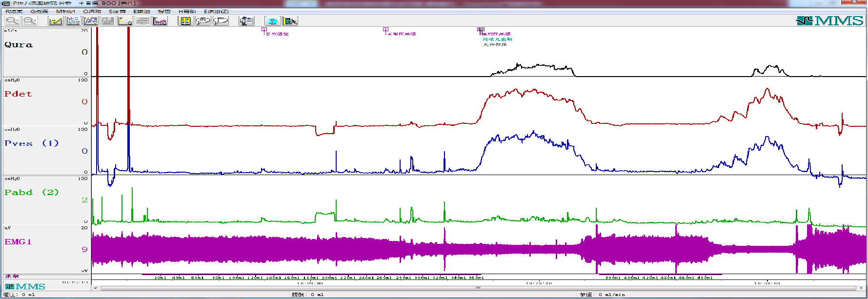The height and width of the screenshot is (299, 868).
Task: Click the exit door icon in the toolbar
Action: (x=290, y=21)
